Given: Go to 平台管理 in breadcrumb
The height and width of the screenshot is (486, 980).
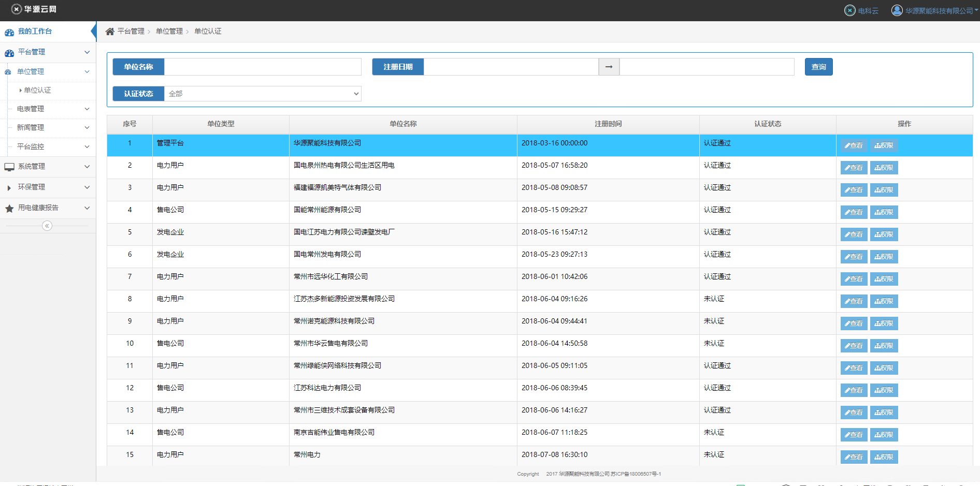Looking at the screenshot, I should (x=131, y=31).
